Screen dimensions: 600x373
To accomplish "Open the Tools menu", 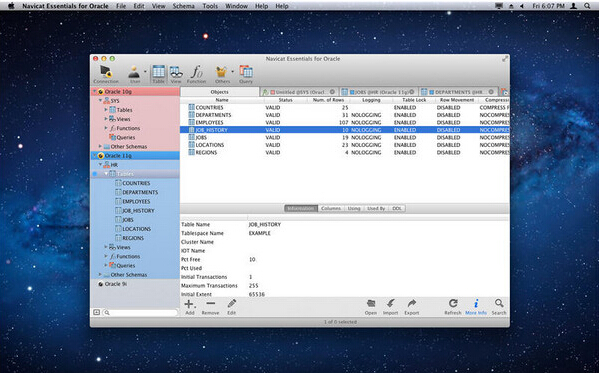I will pos(210,6).
